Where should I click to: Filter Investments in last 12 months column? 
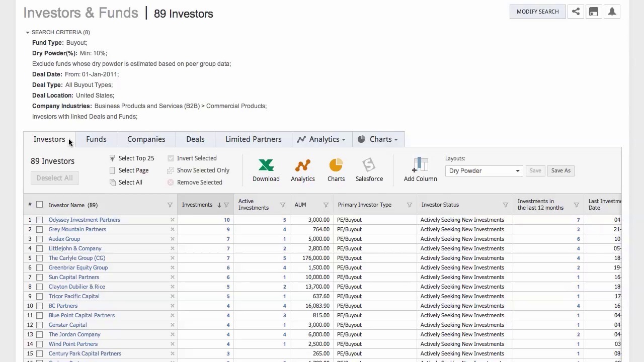[x=577, y=205]
